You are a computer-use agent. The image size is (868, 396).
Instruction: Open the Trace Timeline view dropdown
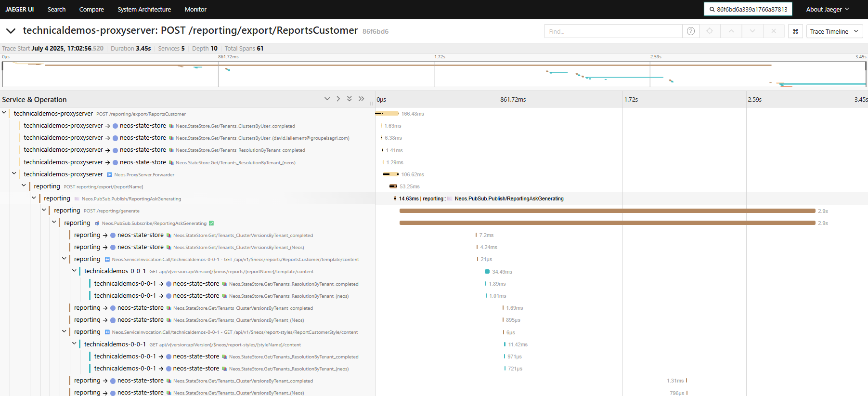(834, 31)
